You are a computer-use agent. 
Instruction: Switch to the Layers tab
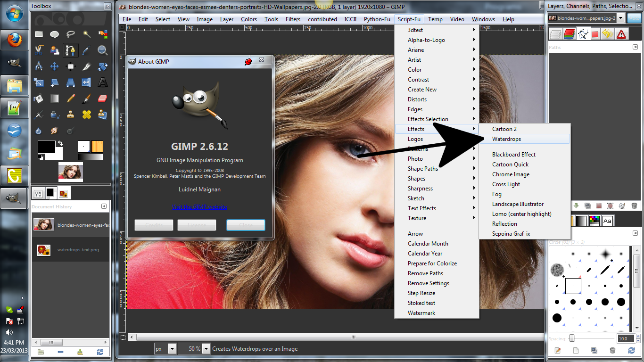[x=556, y=34]
